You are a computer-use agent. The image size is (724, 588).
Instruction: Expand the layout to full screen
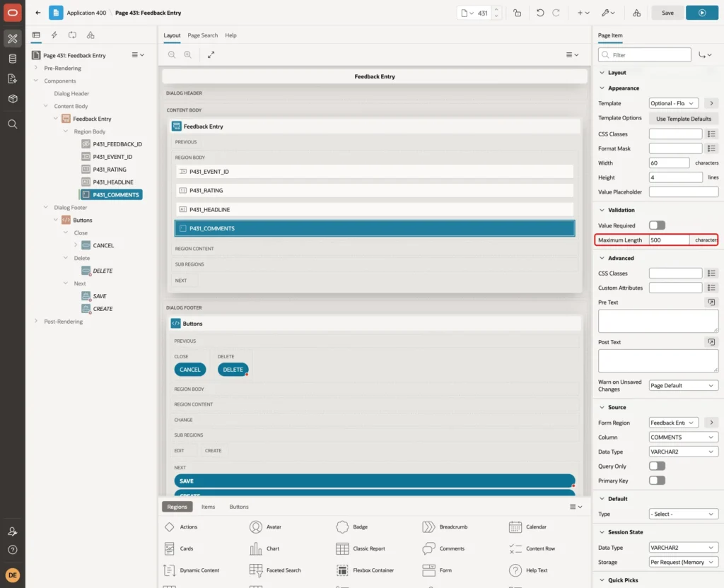[x=211, y=55]
